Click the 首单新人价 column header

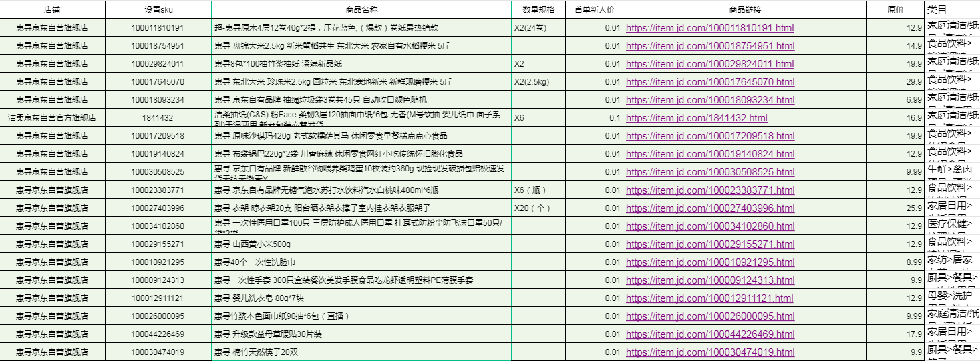(594, 10)
